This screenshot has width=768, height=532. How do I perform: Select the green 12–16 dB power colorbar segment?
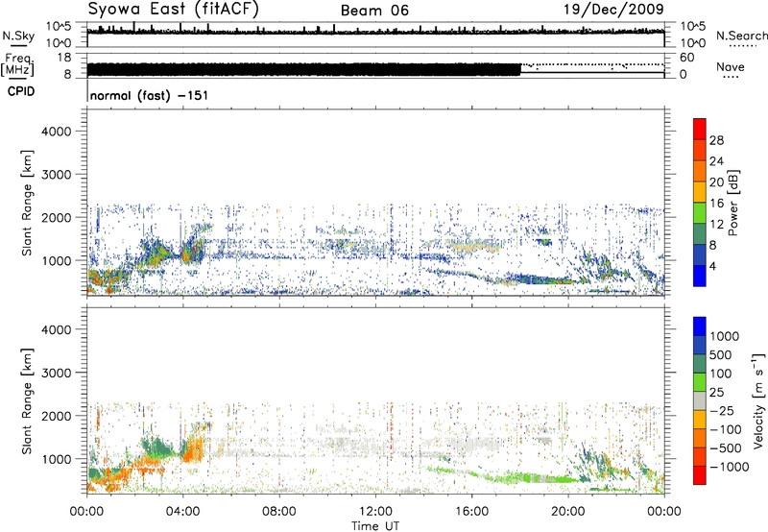[x=700, y=213]
